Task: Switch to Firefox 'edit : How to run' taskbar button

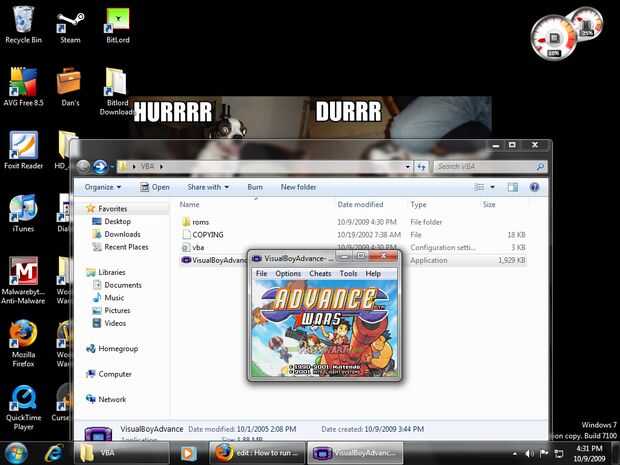Action: tap(257, 453)
